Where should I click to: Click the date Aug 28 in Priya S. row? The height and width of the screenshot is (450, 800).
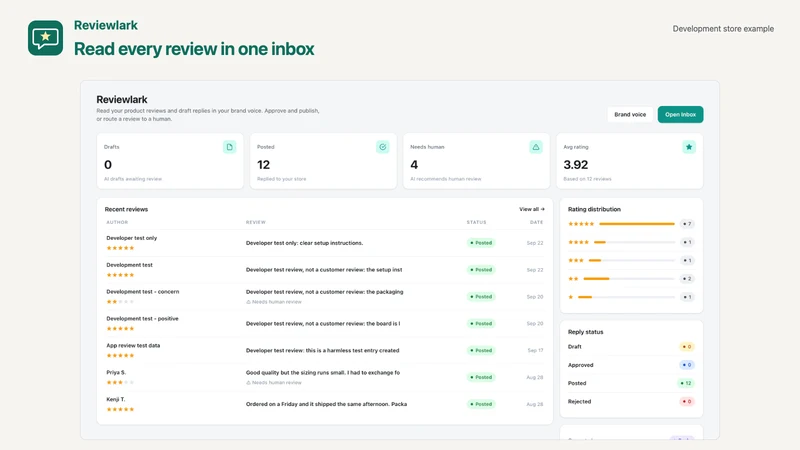(x=535, y=378)
